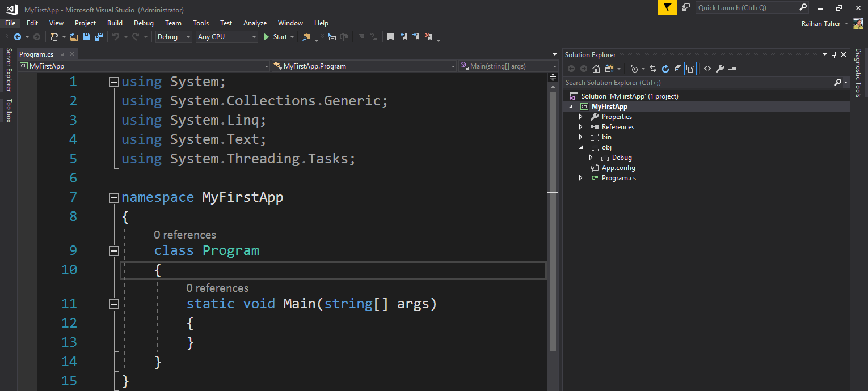The width and height of the screenshot is (868, 391).
Task: Toggle auto hide pin on Solution Explorer
Action: 834,54
